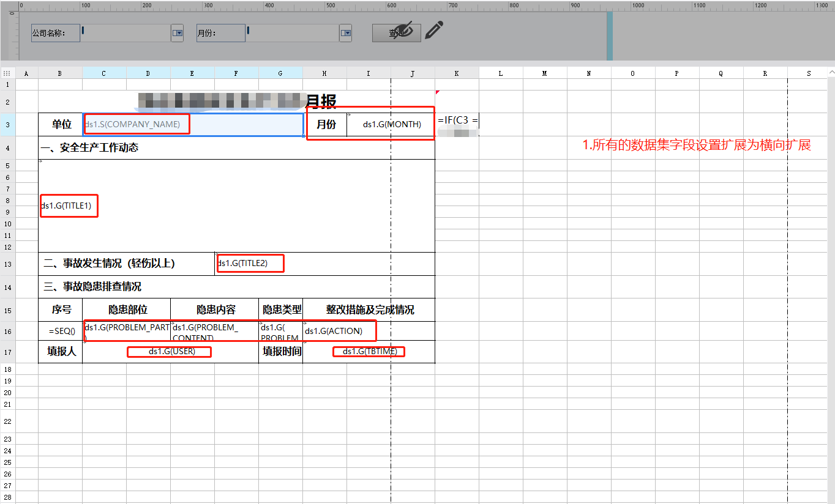
Task: Click the select-all corner of the grid
Action: click(7, 73)
